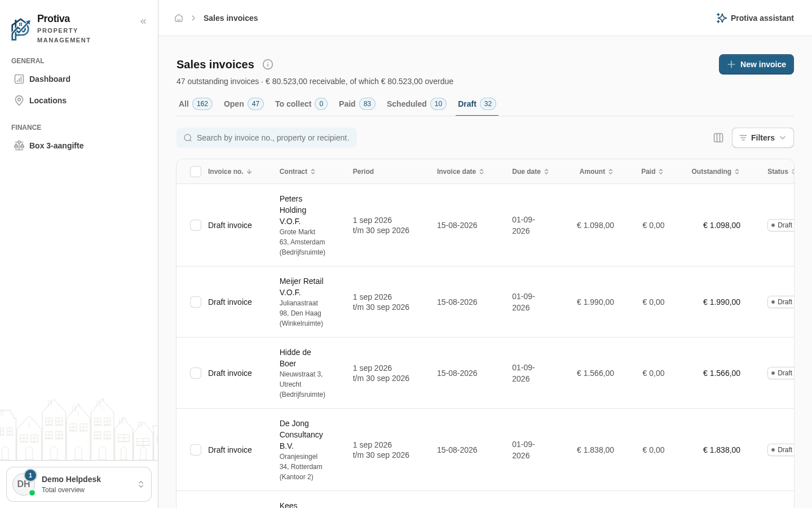Image resolution: width=812 pixels, height=508 pixels.
Task: Open the Filters dropdown
Action: tap(762, 138)
